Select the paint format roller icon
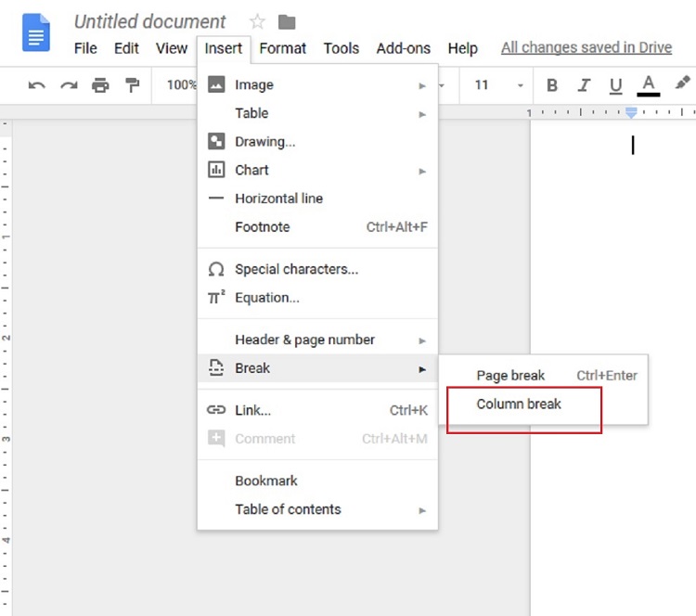This screenshot has width=696, height=616. 133,85
